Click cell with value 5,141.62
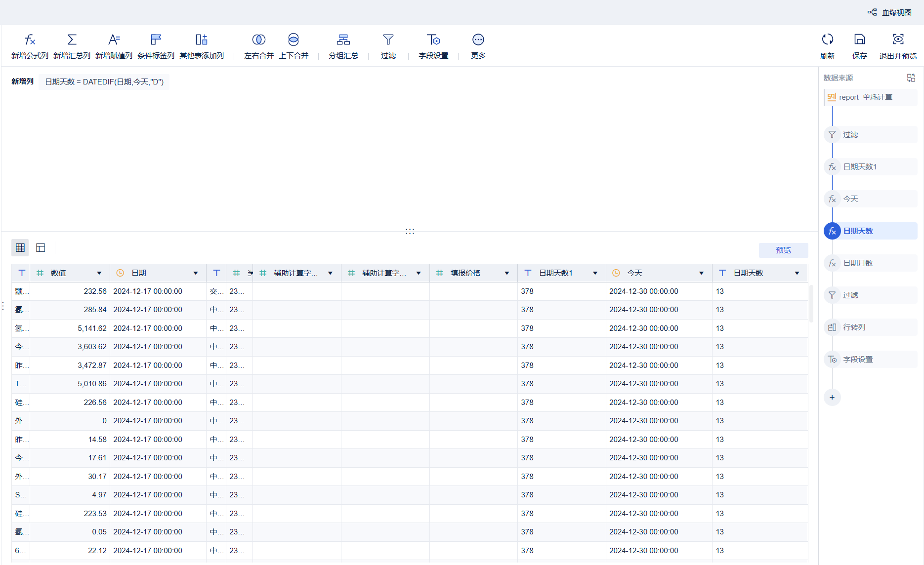This screenshot has width=924, height=565. (70, 328)
